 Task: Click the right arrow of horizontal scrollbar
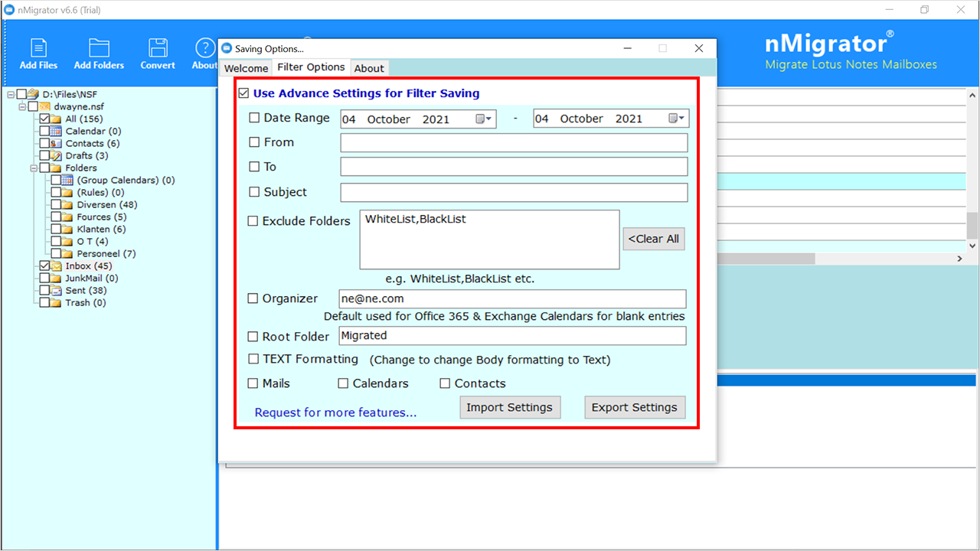[x=960, y=259]
